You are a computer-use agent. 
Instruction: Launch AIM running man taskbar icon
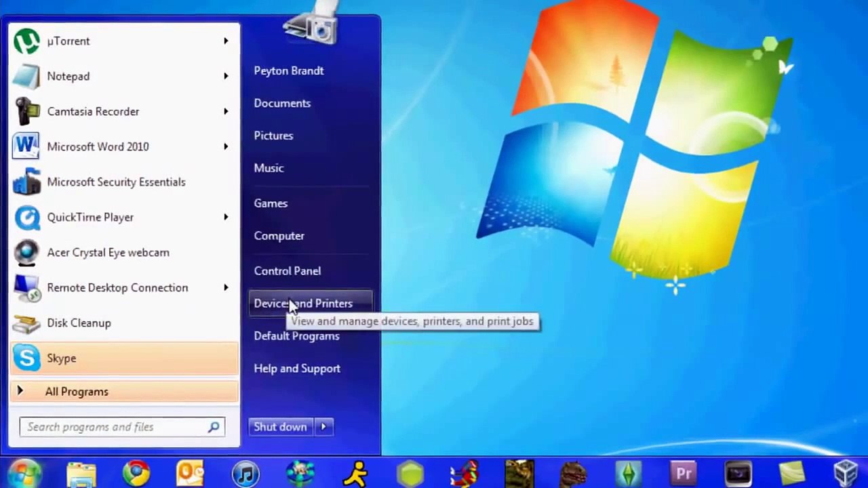coord(355,473)
